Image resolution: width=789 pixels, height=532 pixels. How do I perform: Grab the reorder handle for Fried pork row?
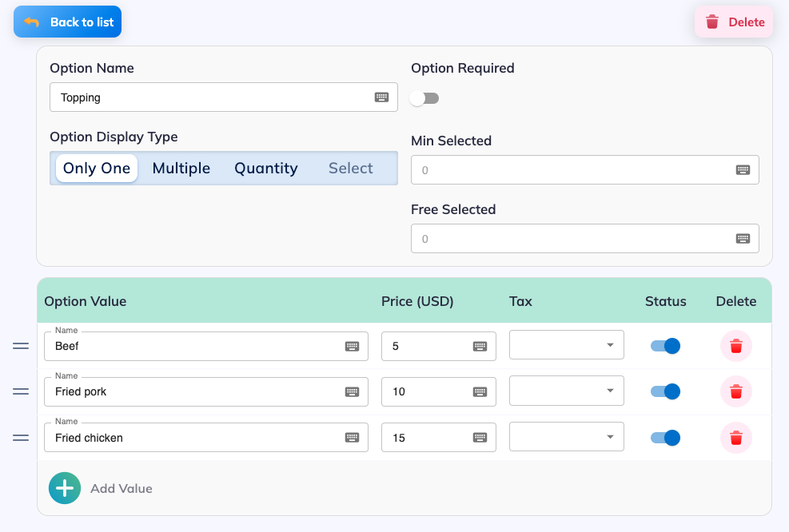pos(21,391)
